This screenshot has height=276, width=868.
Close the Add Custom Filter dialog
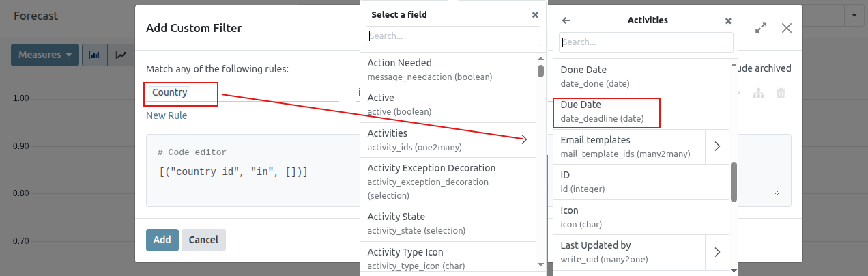[x=787, y=28]
